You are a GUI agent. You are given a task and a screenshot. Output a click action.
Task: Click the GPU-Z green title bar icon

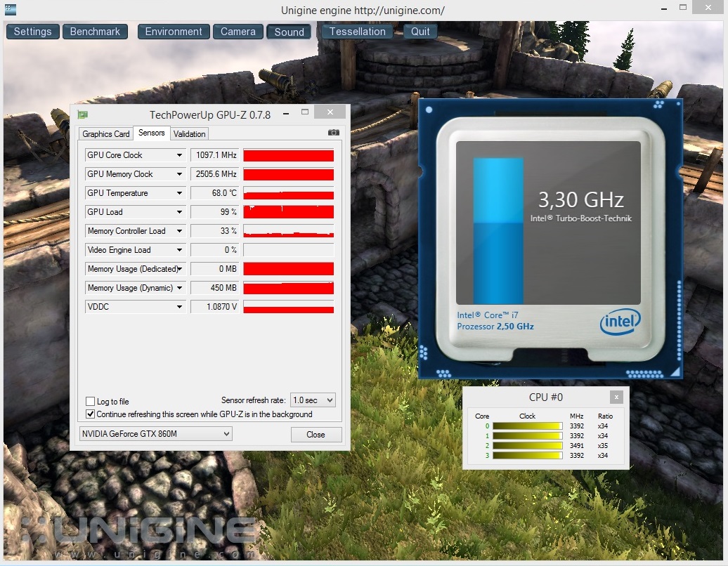83,114
